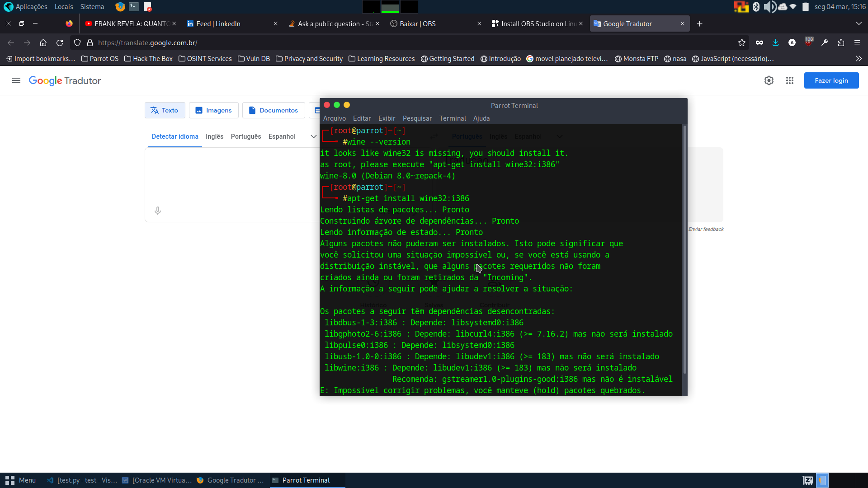Open network wifi tray icon
The image size is (868, 488).
click(x=793, y=7)
